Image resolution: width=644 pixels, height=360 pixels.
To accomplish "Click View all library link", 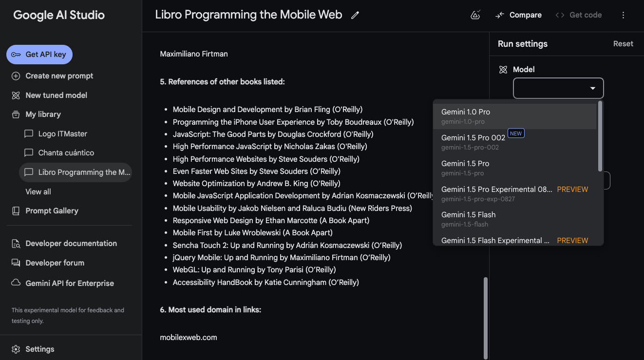I will coord(38,192).
